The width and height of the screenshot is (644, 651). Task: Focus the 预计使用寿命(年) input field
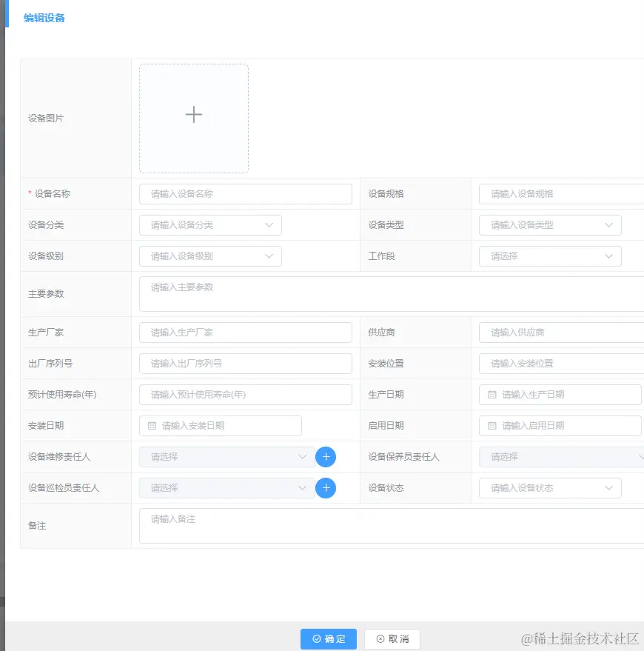pyautogui.click(x=246, y=395)
